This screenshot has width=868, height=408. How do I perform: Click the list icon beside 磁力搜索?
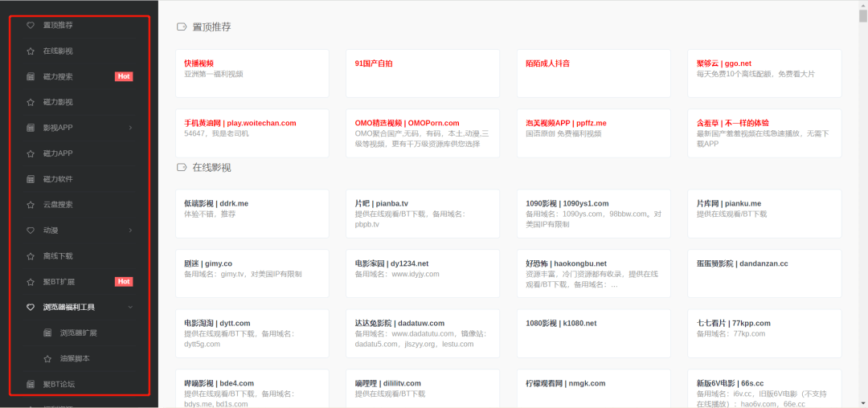31,76
